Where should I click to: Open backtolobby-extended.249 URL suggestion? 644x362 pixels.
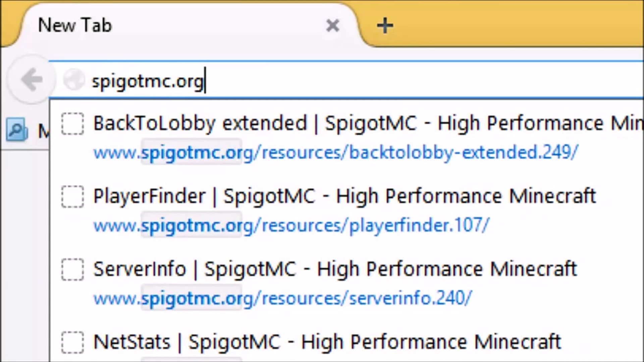point(336,153)
